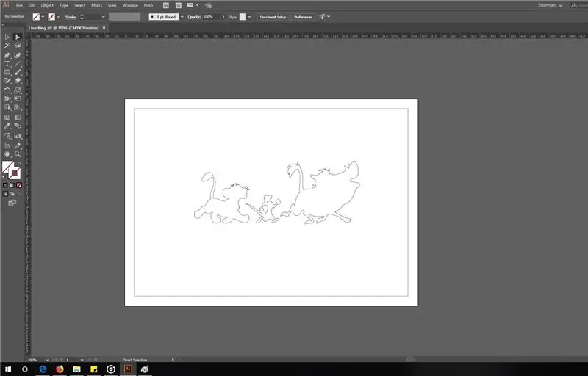The height and width of the screenshot is (376, 588).
Task: Switch paint mode to Gradient
Action: click(12, 185)
